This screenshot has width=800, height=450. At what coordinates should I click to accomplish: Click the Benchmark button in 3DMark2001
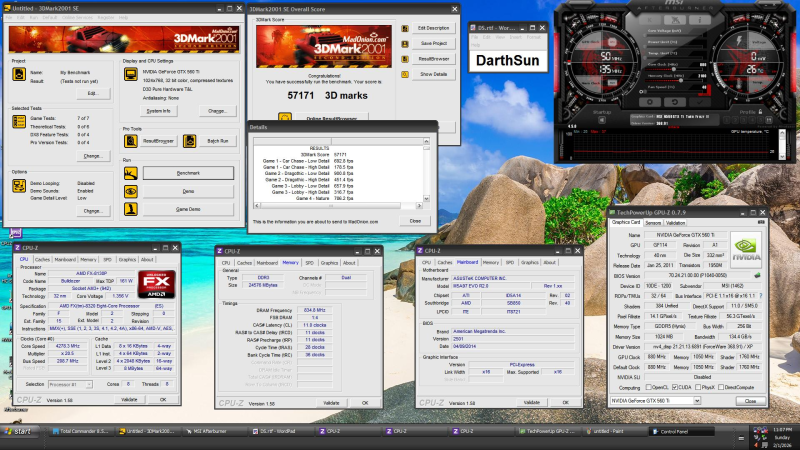coord(188,173)
